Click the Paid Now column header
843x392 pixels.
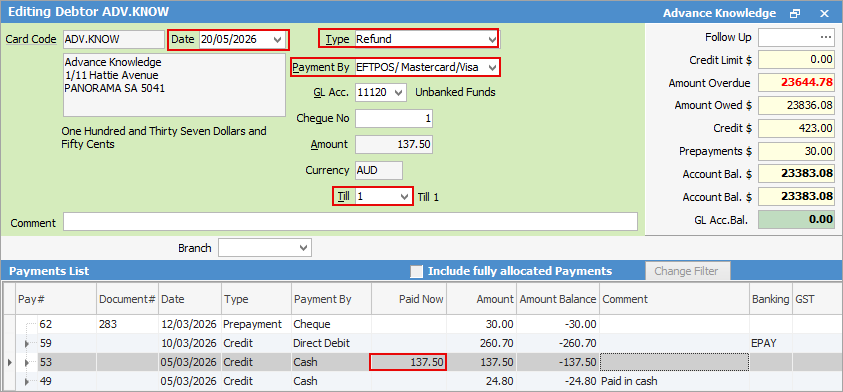click(409, 299)
